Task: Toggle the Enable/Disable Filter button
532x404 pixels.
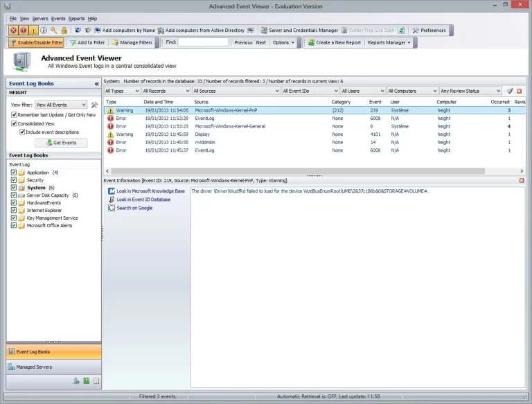Action: tap(36, 42)
